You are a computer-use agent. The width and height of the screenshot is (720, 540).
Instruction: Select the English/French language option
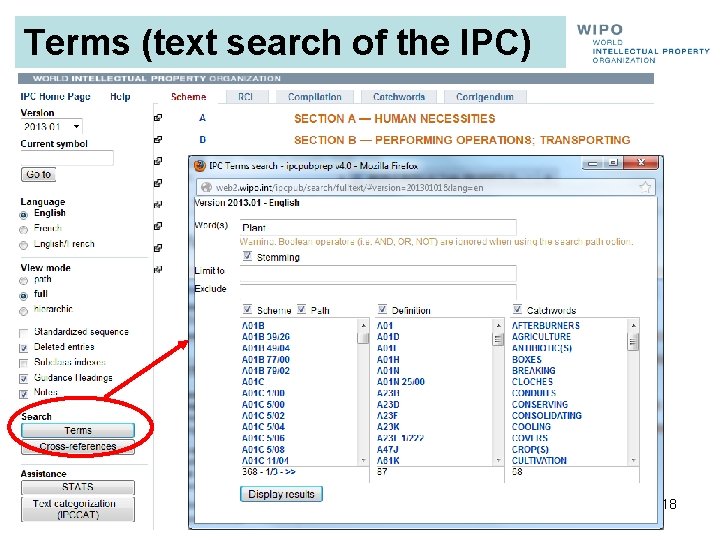tap(23, 246)
